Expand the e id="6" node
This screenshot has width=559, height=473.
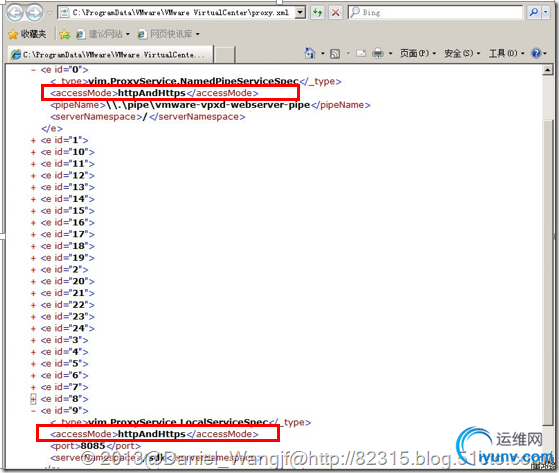33,376
